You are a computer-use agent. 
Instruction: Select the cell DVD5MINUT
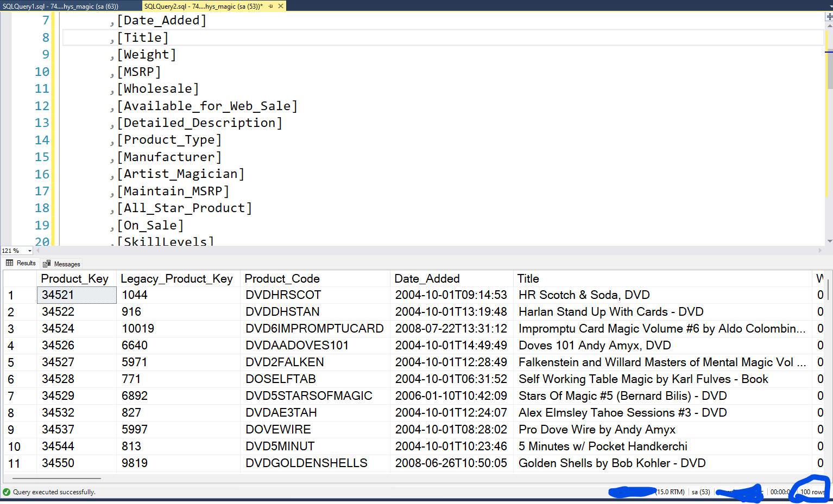coord(315,446)
